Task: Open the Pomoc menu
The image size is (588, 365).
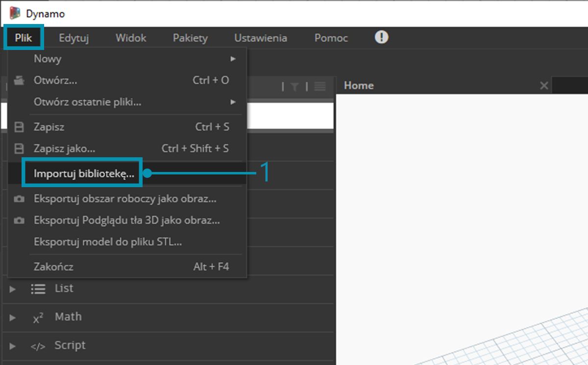Action: [x=331, y=38]
